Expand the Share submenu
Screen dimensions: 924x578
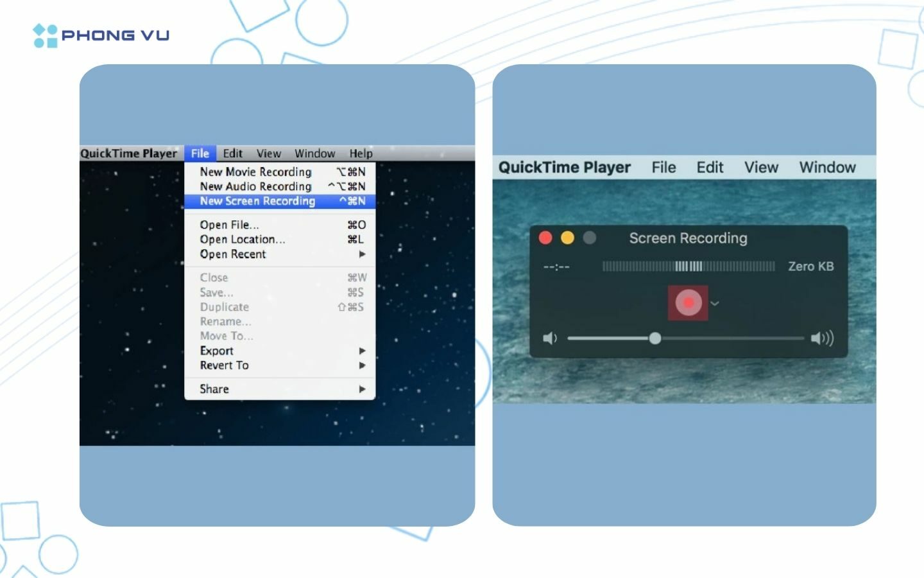click(280, 389)
